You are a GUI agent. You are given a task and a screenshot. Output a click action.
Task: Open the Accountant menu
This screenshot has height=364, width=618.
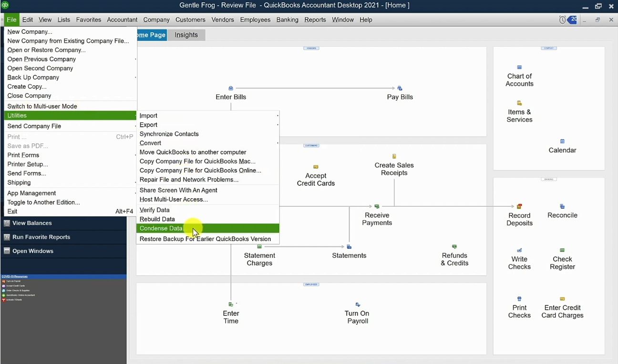tap(122, 20)
